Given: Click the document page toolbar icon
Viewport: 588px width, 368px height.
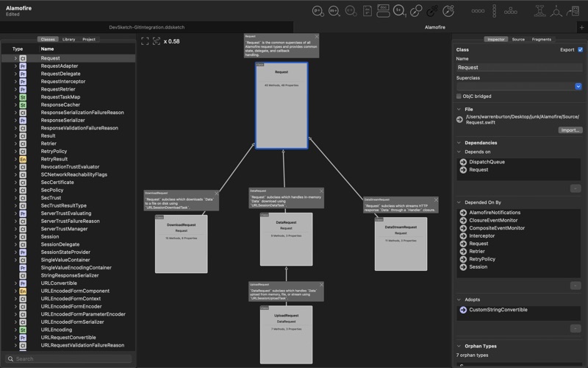Looking at the screenshot, I should (x=367, y=11).
